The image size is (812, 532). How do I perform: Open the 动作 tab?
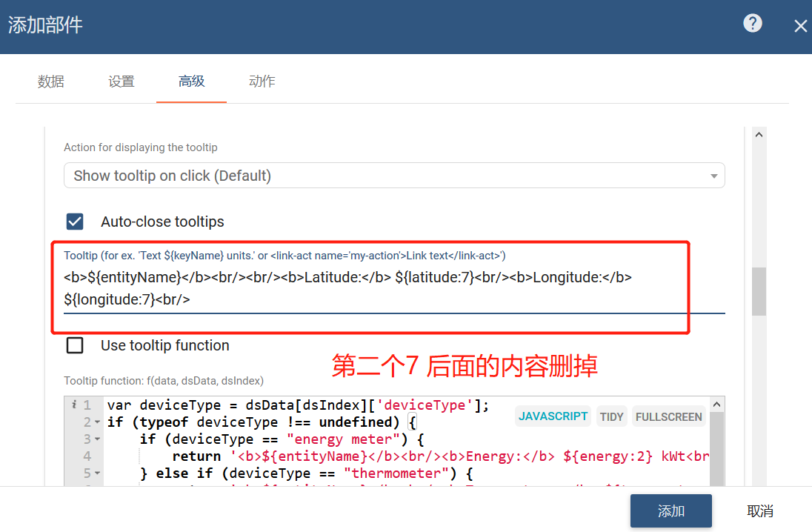click(x=262, y=82)
